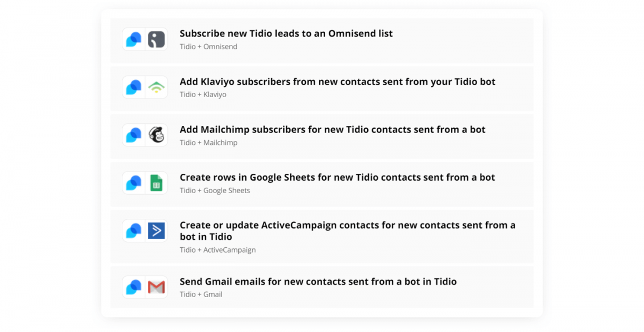Screen dimensions: 644x332
Task: Select the "Tidio + Gmail" subtitle text
Action: pos(201,294)
